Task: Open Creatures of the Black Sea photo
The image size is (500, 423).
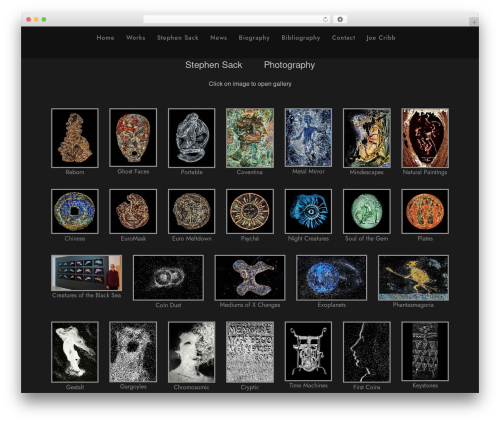Action: (86, 273)
